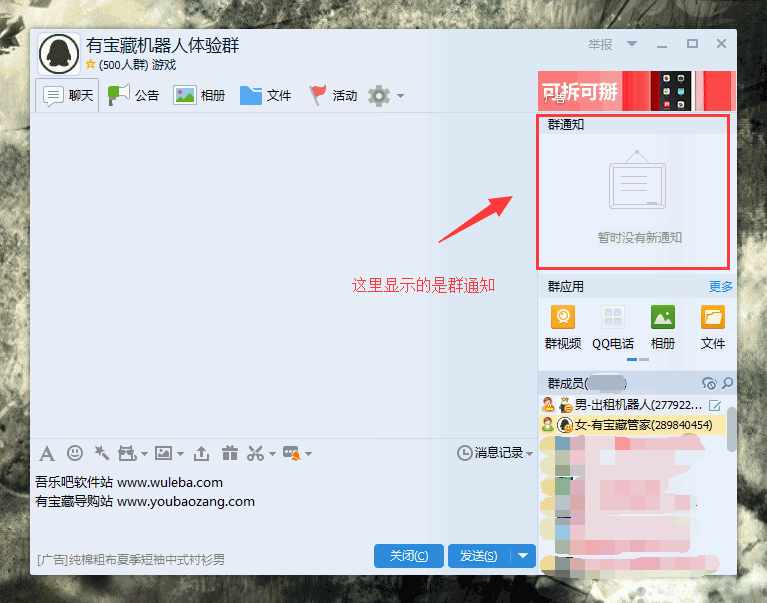Search group members with the magnifier icon
The image size is (767, 603).
(x=727, y=383)
